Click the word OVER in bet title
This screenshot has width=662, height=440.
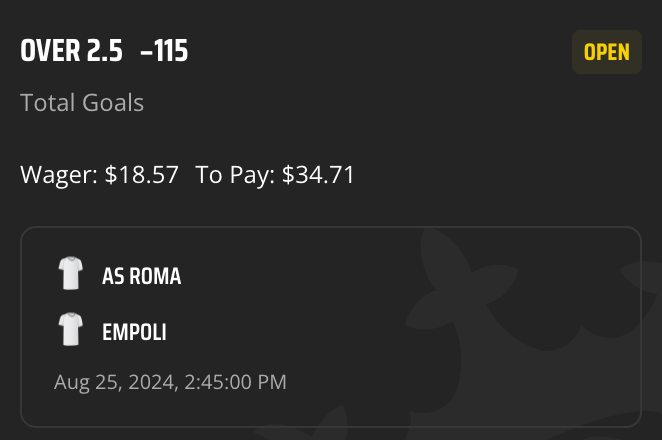click(50, 51)
